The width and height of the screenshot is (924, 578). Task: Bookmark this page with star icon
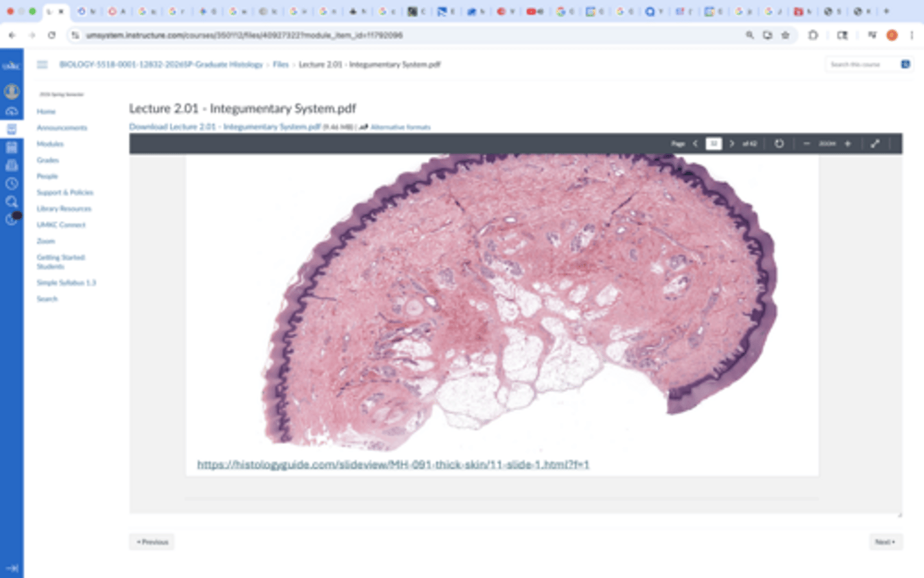point(785,35)
